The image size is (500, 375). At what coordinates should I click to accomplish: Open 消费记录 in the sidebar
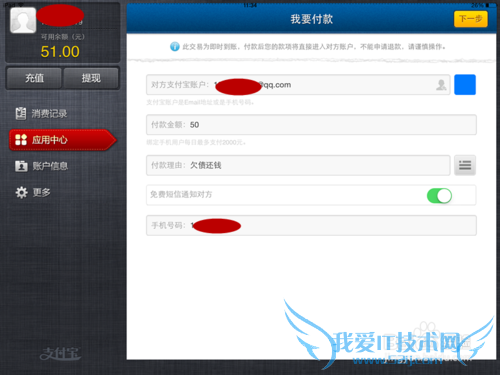[x=42, y=114]
